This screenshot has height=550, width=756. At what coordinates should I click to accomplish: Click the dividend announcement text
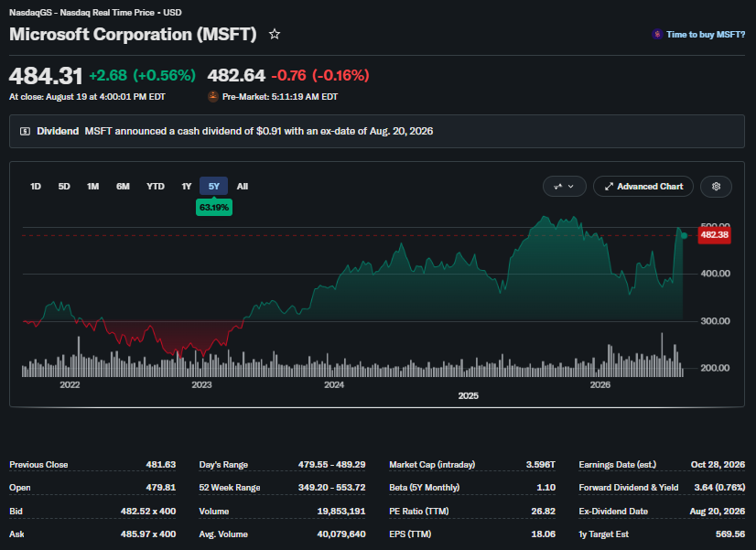(x=259, y=131)
